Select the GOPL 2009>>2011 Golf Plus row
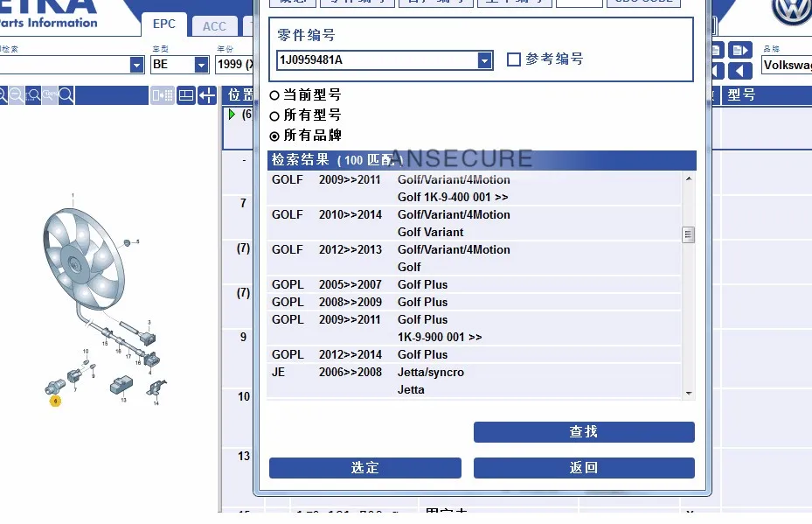This screenshot has height=524, width=812. [475, 328]
